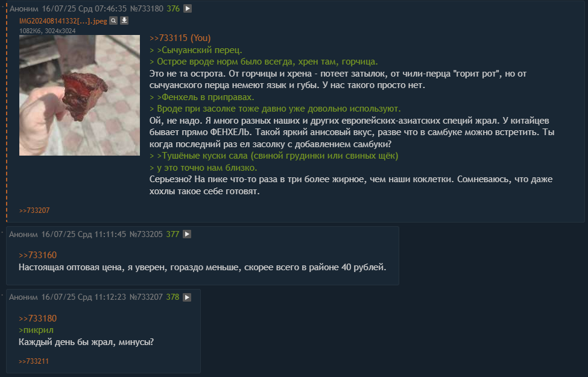Follow the >>733160 quote link
Image resolution: width=588 pixels, height=377 pixels.
tap(37, 255)
